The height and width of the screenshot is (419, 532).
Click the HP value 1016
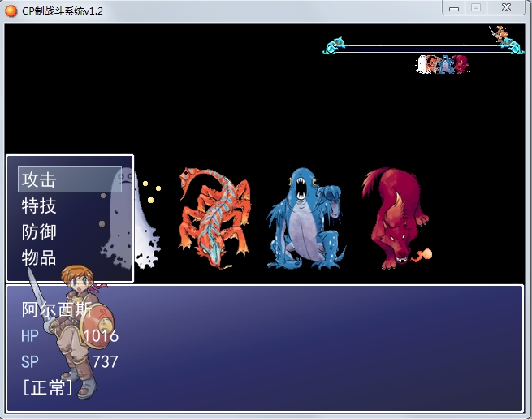pyautogui.click(x=101, y=335)
